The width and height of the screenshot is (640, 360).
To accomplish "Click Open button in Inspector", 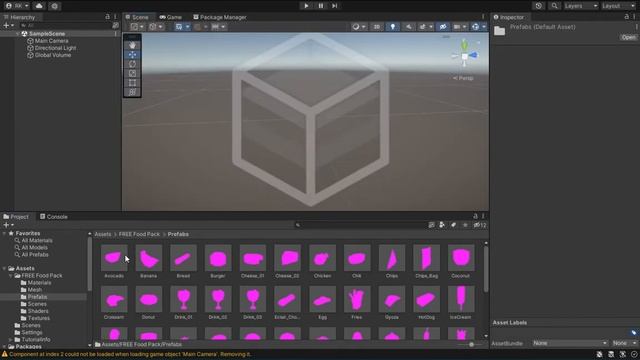I will 628,37.
